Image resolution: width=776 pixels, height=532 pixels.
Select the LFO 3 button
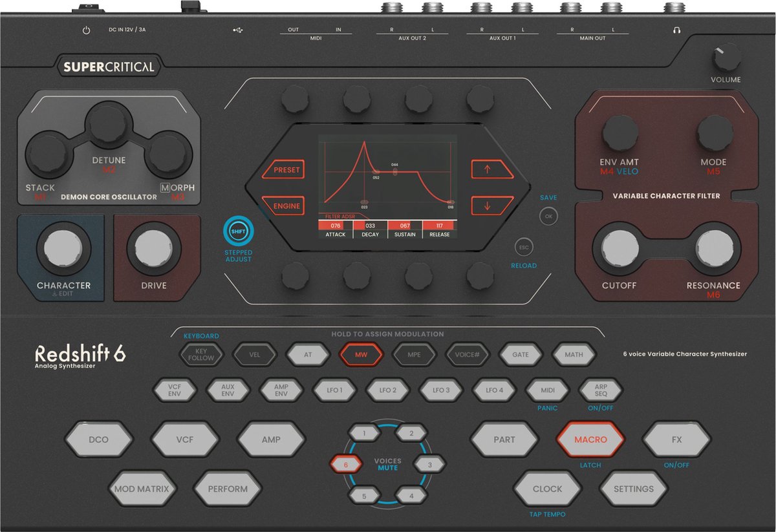coord(441,390)
